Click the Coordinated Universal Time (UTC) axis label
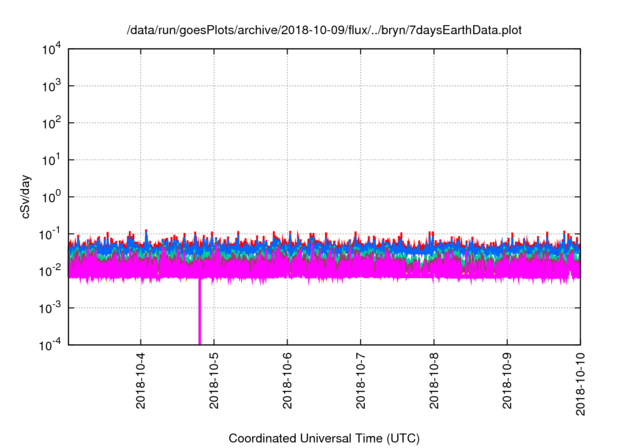This screenshot has width=640, height=448. tap(324, 438)
